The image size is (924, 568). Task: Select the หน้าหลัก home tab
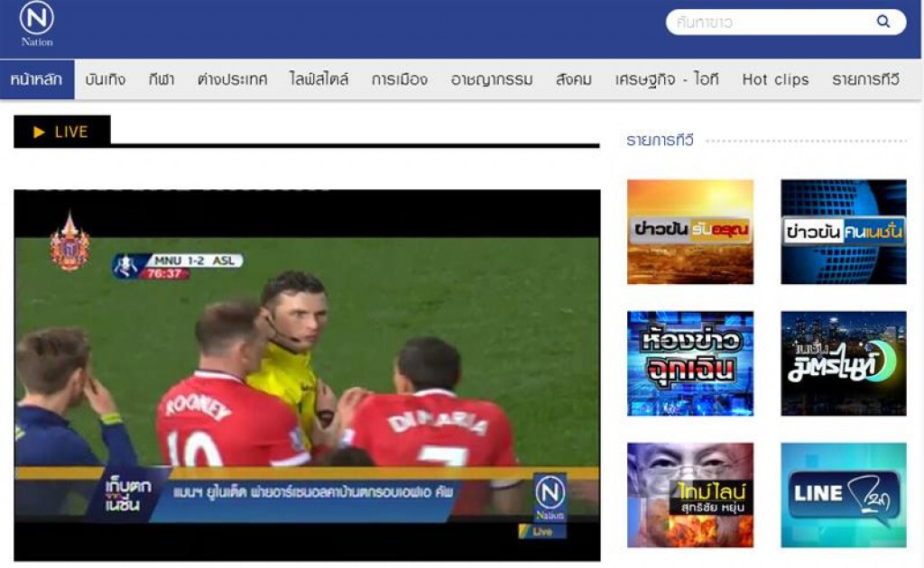click(x=36, y=79)
